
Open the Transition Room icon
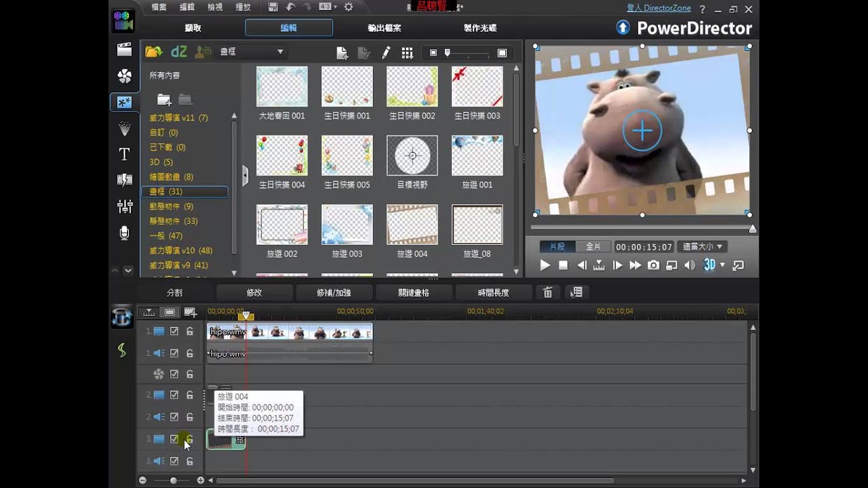tap(124, 180)
